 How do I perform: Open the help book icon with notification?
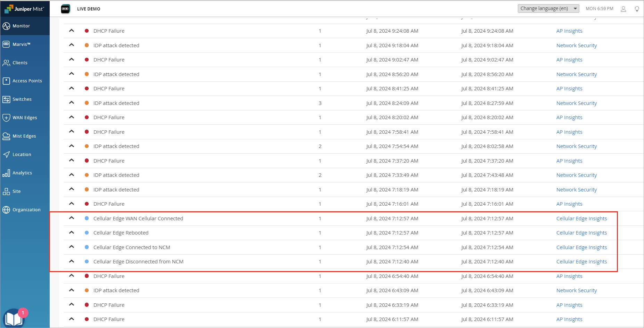coord(14,318)
